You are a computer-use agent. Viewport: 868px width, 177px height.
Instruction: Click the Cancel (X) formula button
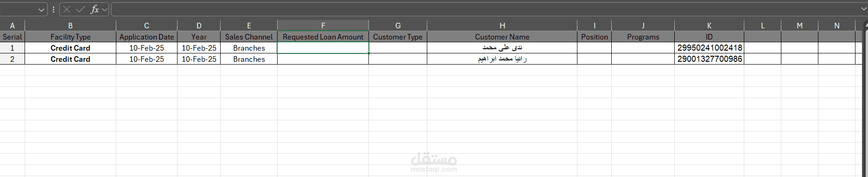(x=67, y=9)
